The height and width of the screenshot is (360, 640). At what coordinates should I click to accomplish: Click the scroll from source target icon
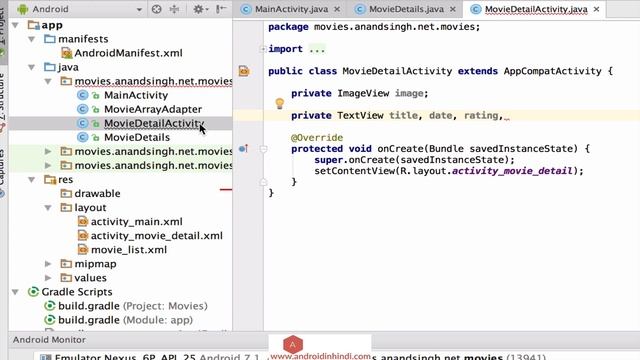point(156,9)
